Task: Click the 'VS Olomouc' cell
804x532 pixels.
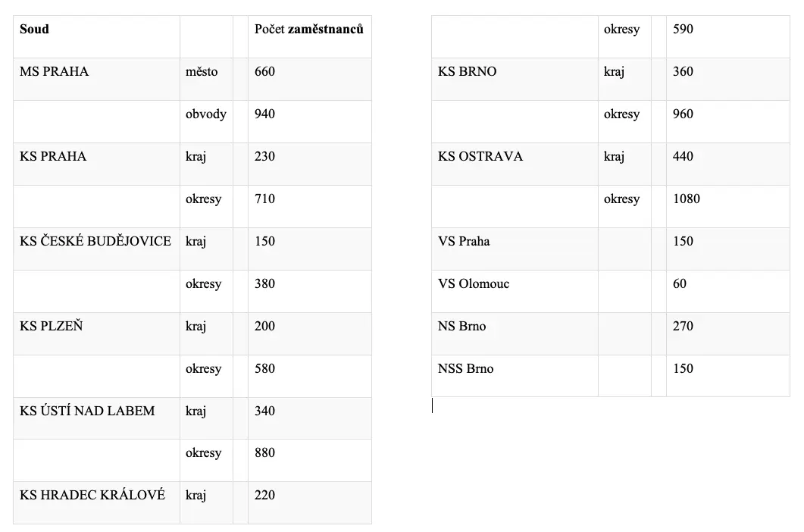Action: [515, 292]
